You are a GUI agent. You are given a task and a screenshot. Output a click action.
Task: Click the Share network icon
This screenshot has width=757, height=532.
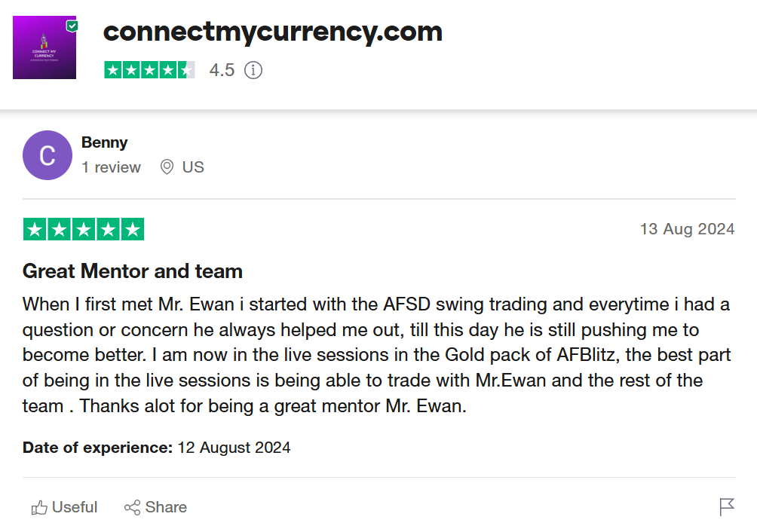pos(132,508)
